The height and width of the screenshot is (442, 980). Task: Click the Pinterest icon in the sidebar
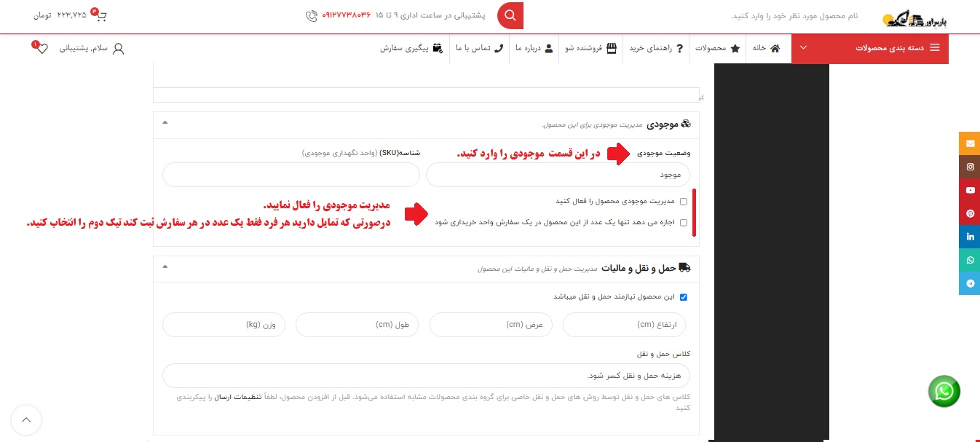tap(969, 213)
